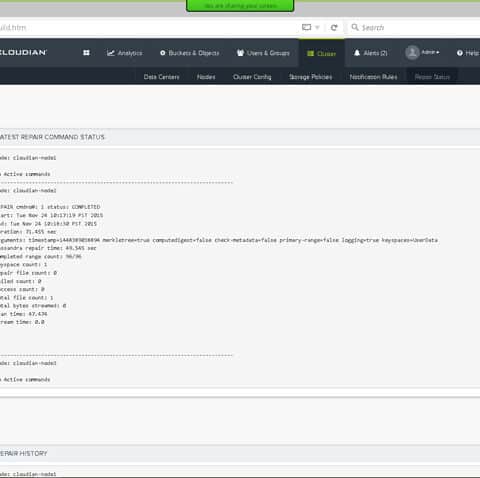The width and height of the screenshot is (480, 478).
Task: Click the completed range count line
Action: click(41, 256)
